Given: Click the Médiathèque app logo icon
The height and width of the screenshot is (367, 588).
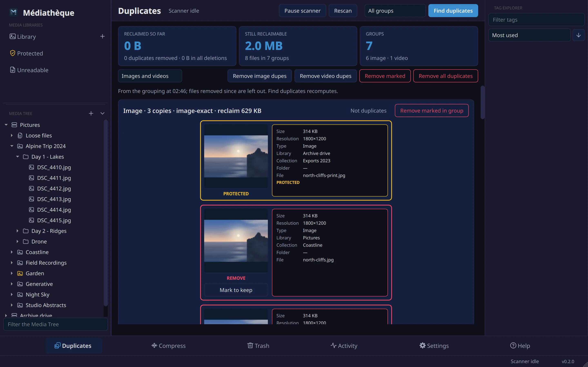Looking at the screenshot, I should tap(14, 12).
